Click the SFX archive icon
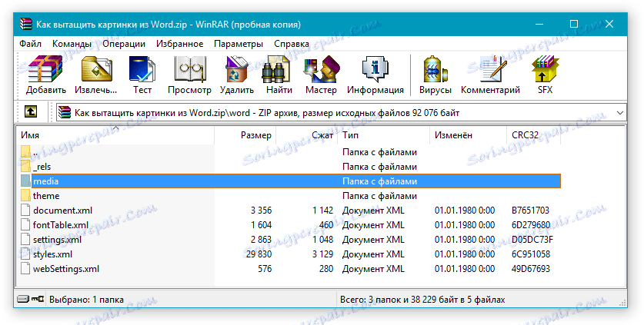The height and width of the screenshot is (325, 644). click(x=545, y=75)
